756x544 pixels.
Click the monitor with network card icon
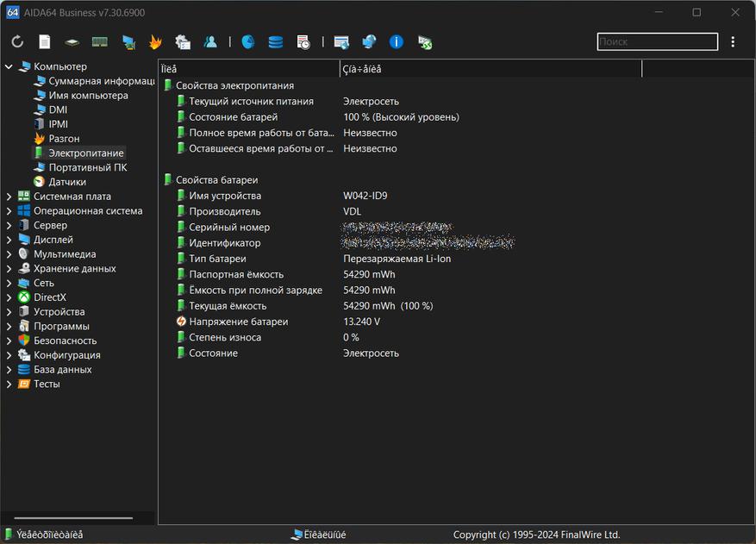128,42
